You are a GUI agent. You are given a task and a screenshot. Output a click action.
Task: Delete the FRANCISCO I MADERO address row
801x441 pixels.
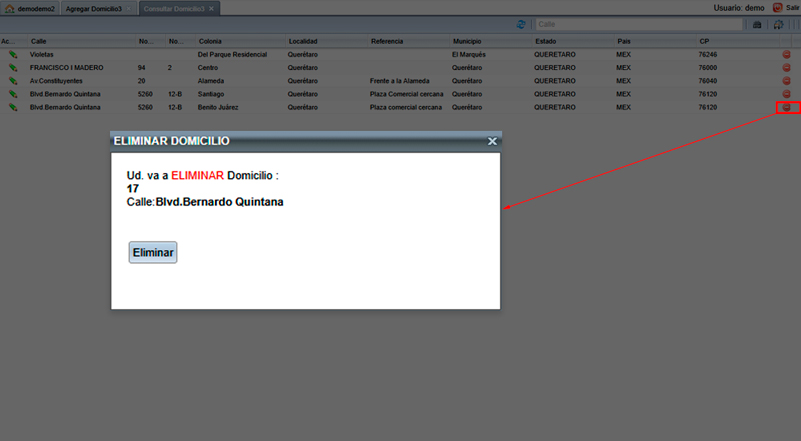click(x=786, y=67)
